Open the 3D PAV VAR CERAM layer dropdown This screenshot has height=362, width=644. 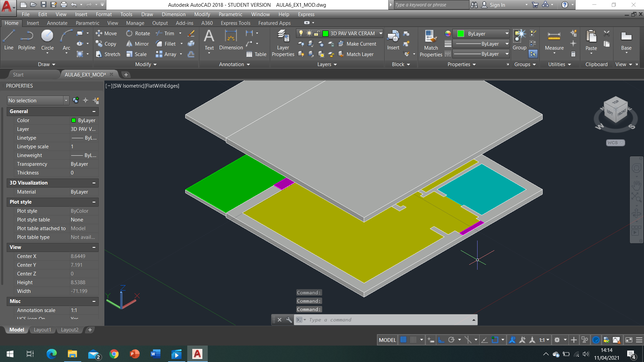click(x=381, y=33)
